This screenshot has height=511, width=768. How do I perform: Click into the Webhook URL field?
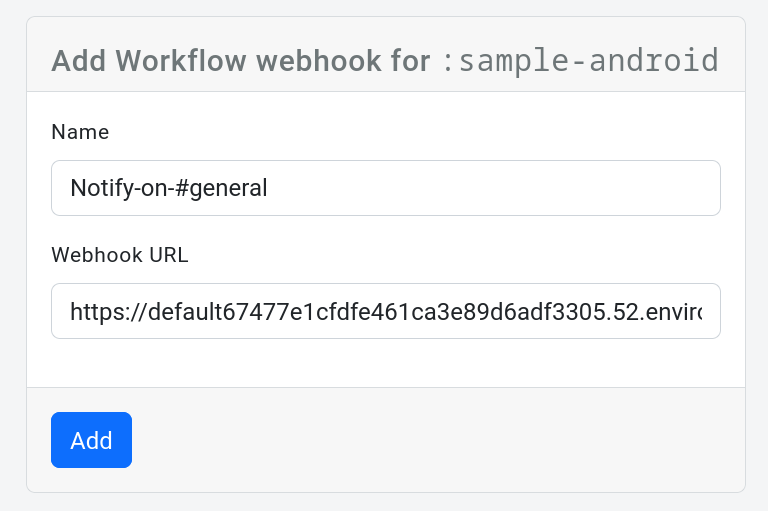pos(385,311)
